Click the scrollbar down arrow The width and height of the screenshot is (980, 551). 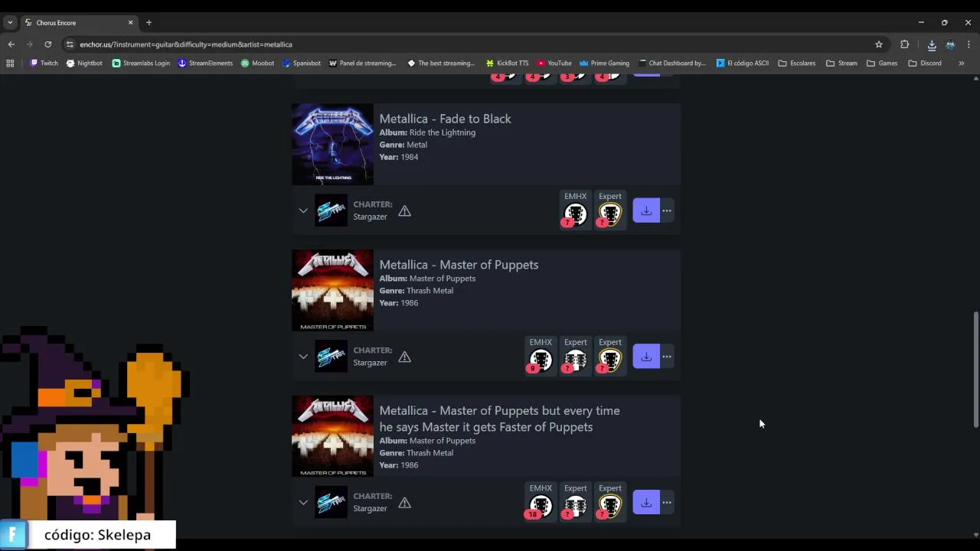975,535
